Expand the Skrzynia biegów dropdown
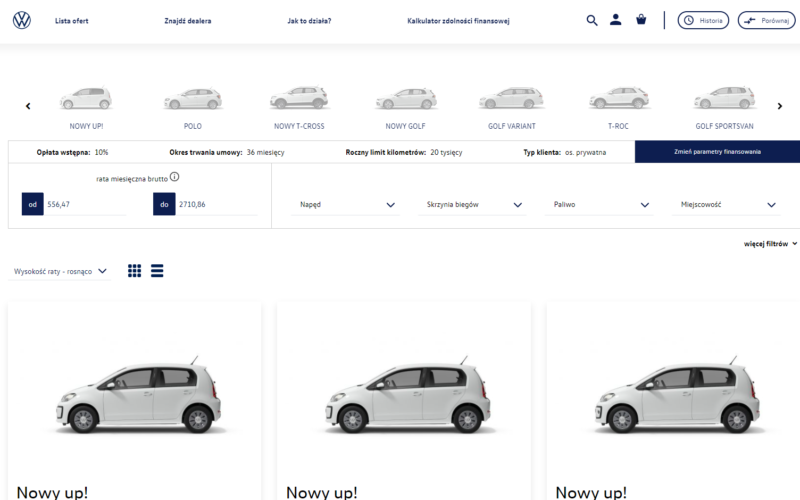This screenshot has width=800, height=500. pyautogui.click(x=472, y=205)
